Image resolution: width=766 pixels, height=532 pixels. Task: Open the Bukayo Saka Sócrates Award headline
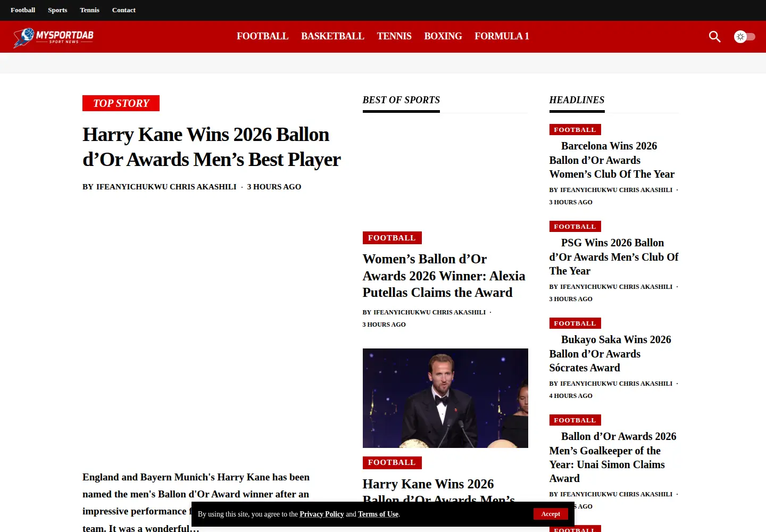point(611,353)
